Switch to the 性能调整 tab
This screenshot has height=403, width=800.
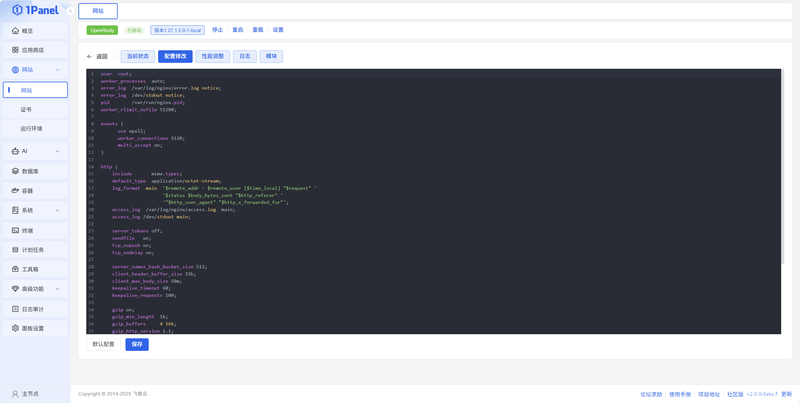pyautogui.click(x=213, y=56)
